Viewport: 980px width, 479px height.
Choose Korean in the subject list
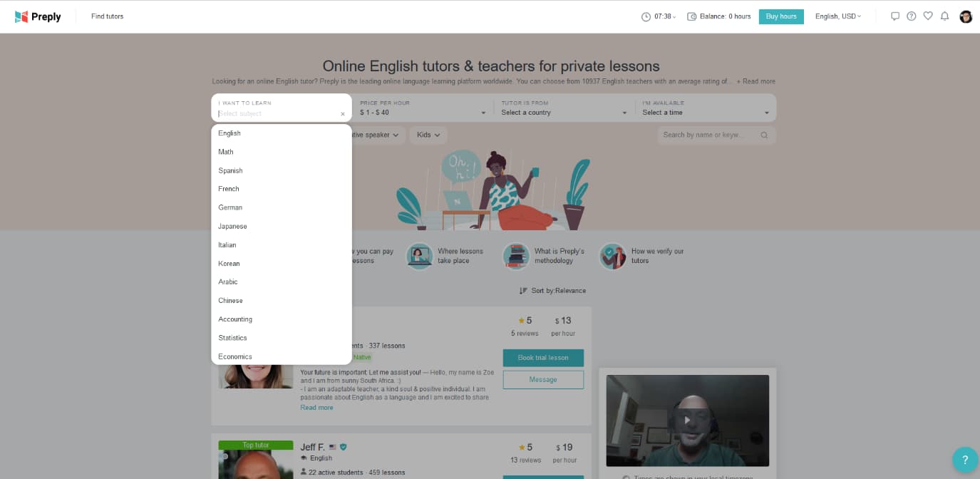[x=282, y=263]
